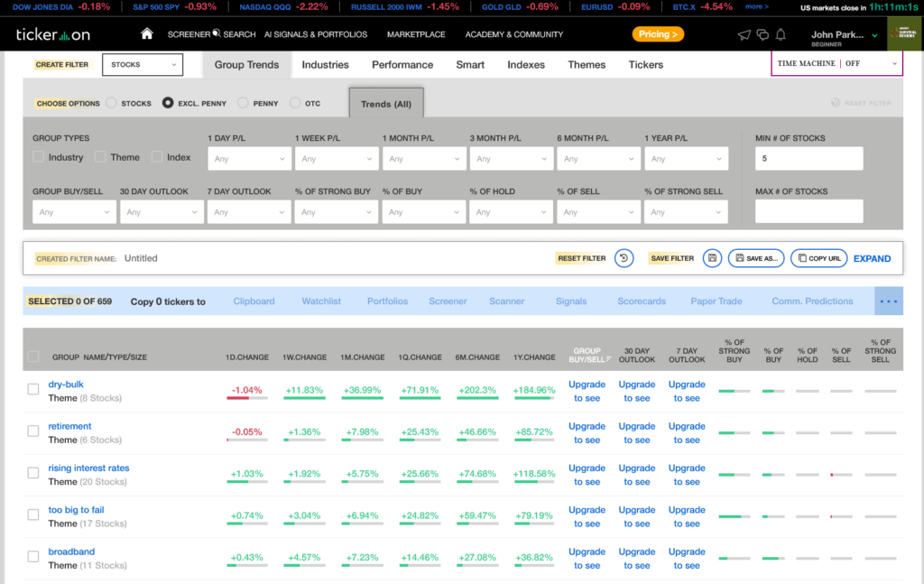Open the three-dots more options button
924x584 pixels.
point(889,301)
